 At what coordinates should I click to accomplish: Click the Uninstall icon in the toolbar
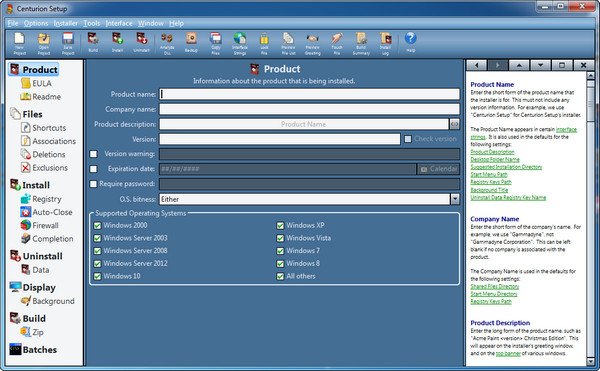click(x=141, y=42)
